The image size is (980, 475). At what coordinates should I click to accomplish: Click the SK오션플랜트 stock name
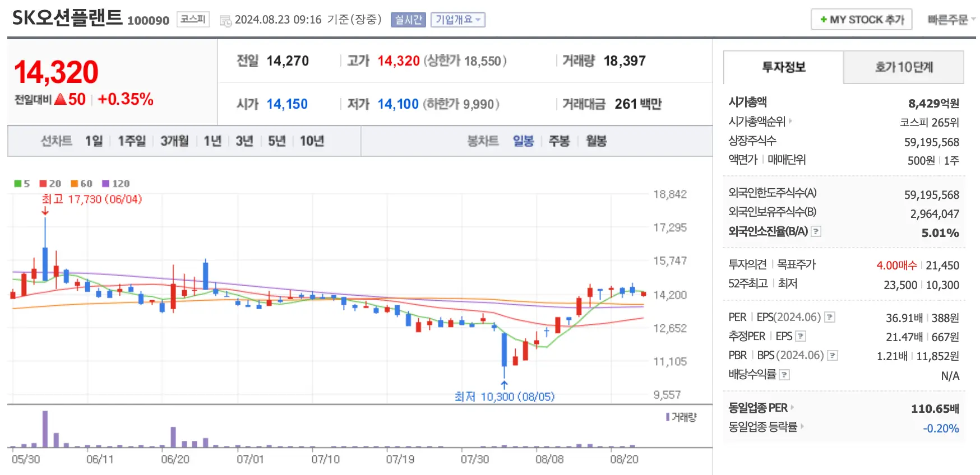(x=67, y=18)
